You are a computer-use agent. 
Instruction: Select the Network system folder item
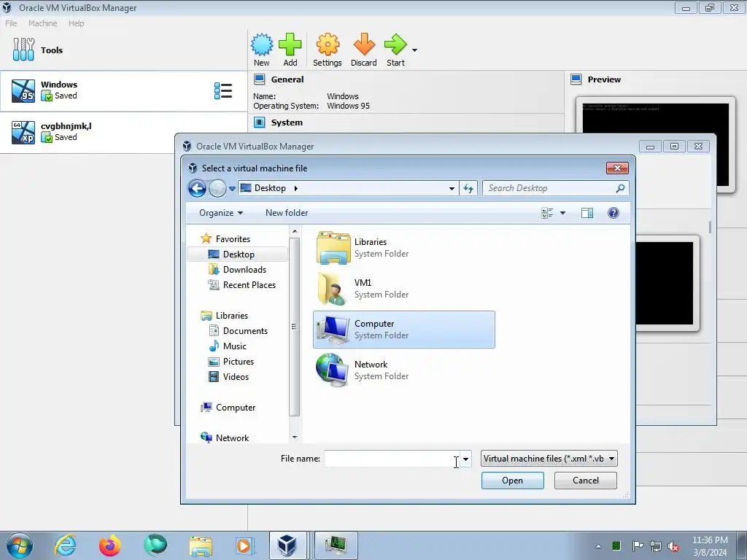(403, 370)
